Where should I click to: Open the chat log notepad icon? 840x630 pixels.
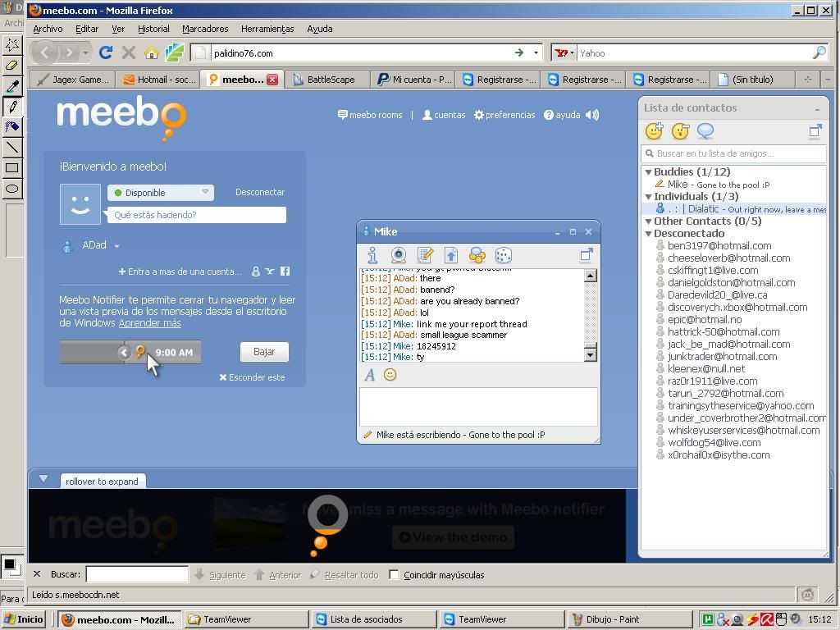(x=425, y=255)
